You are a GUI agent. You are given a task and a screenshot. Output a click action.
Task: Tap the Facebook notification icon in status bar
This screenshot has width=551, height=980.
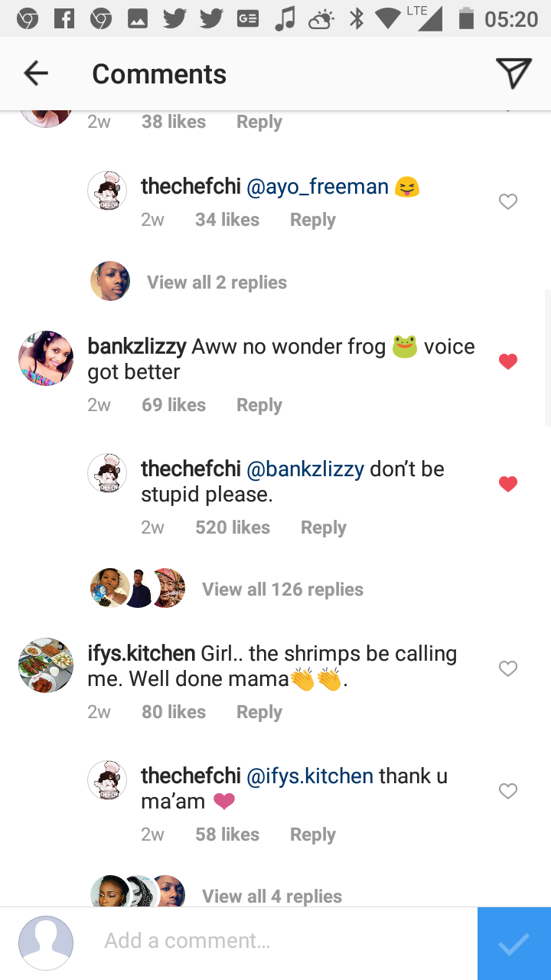[x=64, y=18]
